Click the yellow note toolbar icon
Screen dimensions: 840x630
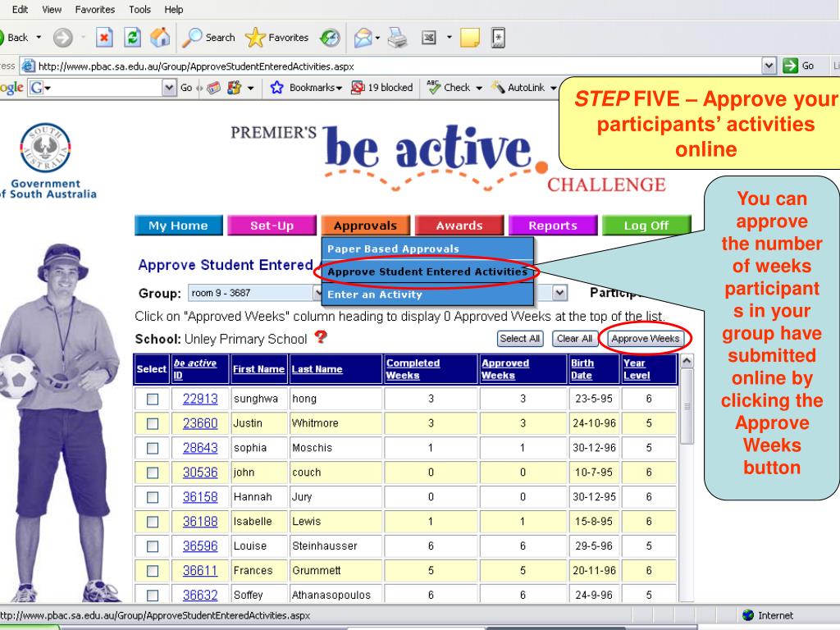470,38
